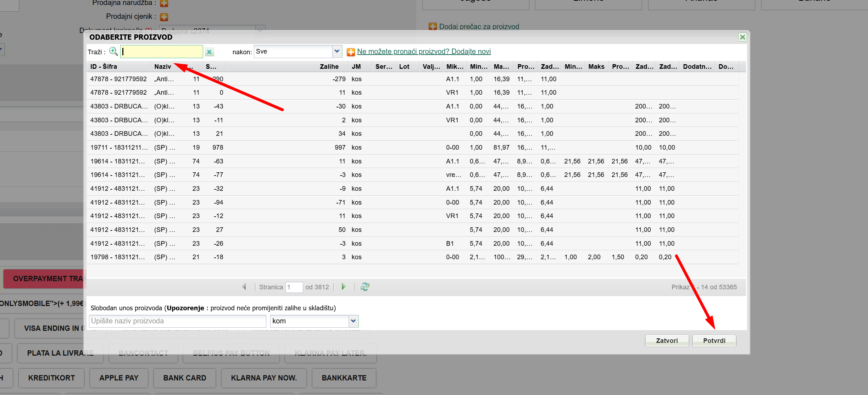The height and width of the screenshot is (395, 868).
Task: Clear the search field with the X icon
Action: pyautogui.click(x=210, y=52)
